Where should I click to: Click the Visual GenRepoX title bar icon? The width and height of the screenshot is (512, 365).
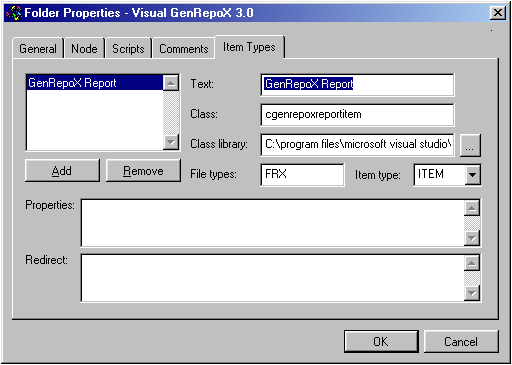(14, 13)
